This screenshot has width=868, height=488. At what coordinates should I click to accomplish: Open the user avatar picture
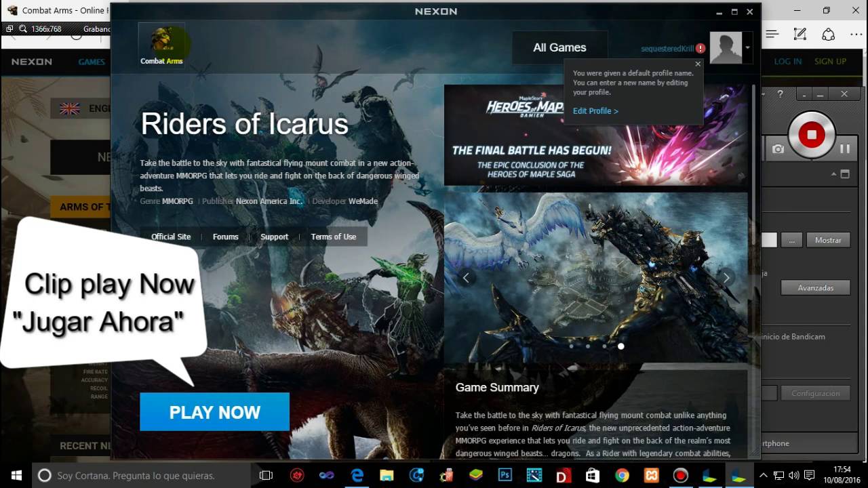(726, 47)
